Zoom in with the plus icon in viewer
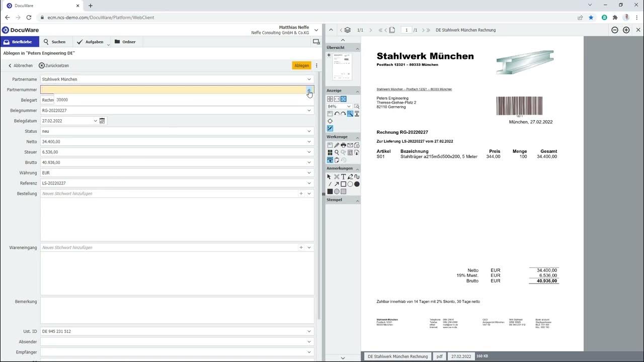644x362 pixels. click(x=626, y=30)
